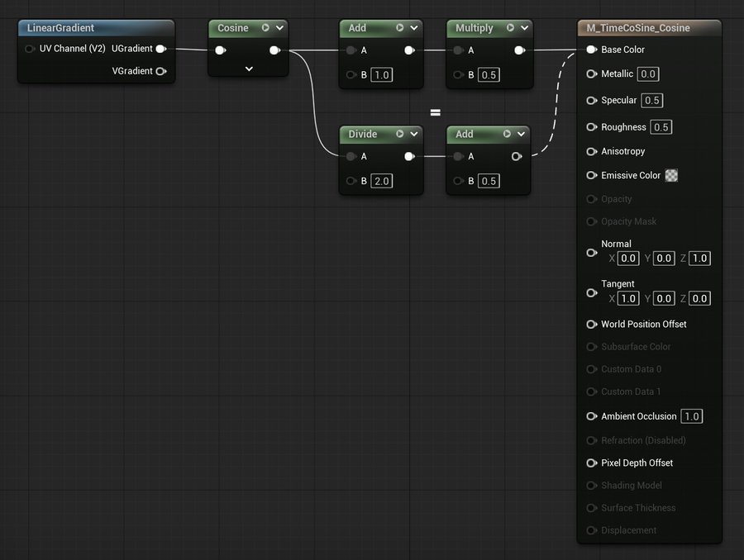The width and height of the screenshot is (744, 560).
Task: Toggle the preview icon on the Multiply node
Action: (510, 28)
